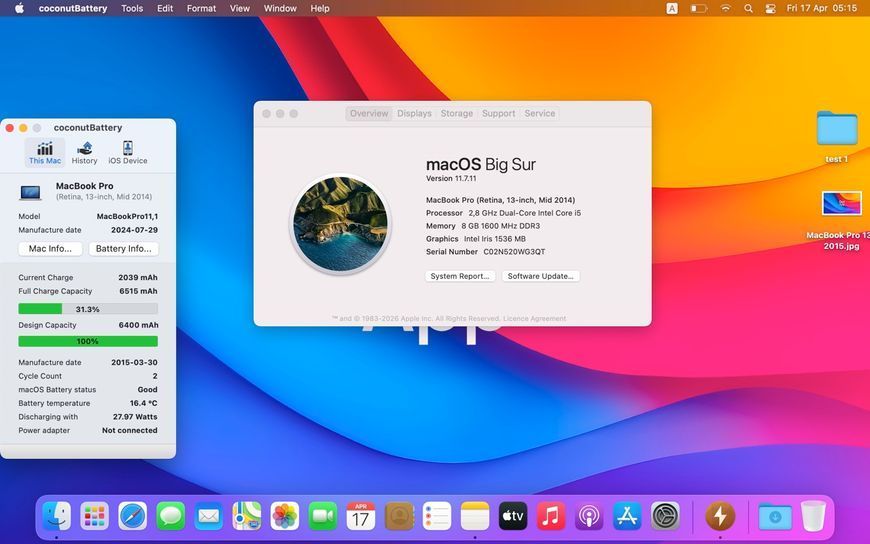Screen dimensions: 870x544
Task: Select Overview tab in About This Mac
Action: [369, 113]
